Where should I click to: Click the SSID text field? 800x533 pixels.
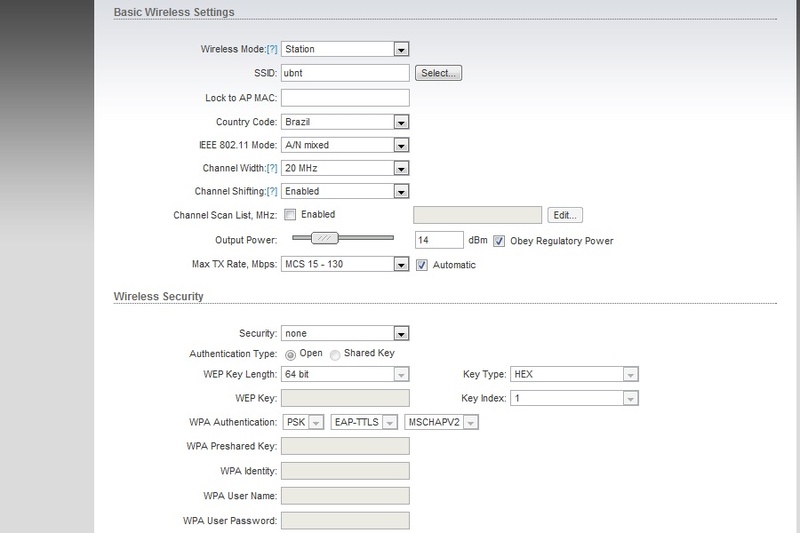[345, 73]
